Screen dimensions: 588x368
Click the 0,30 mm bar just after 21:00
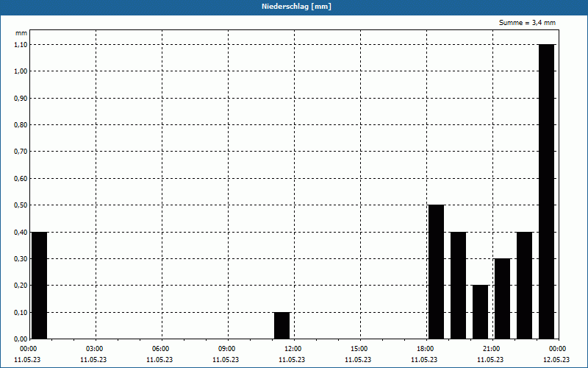503,299
